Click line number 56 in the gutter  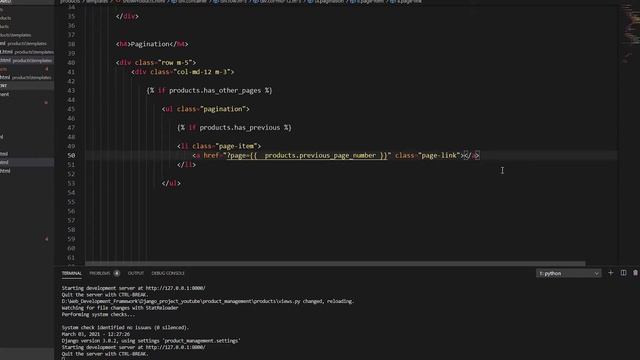pyautogui.click(x=71, y=211)
